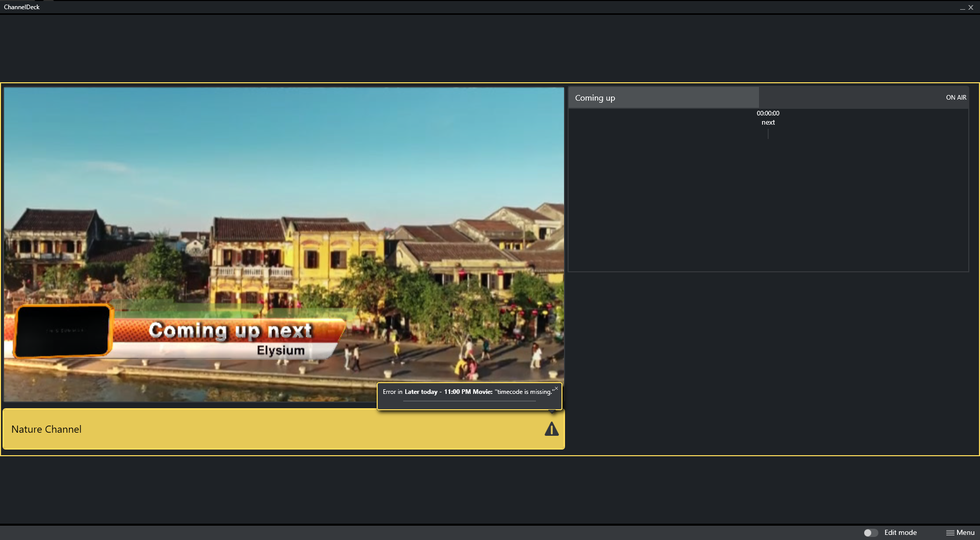Image resolution: width=980 pixels, height=540 pixels.
Task: Click the Edit mode label
Action: tap(900, 532)
